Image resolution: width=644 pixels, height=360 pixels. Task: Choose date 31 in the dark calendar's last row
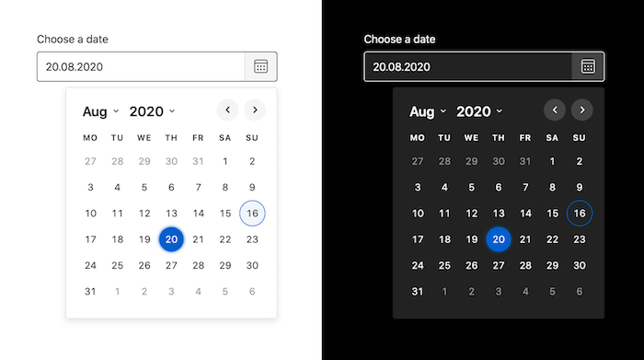point(418,291)
